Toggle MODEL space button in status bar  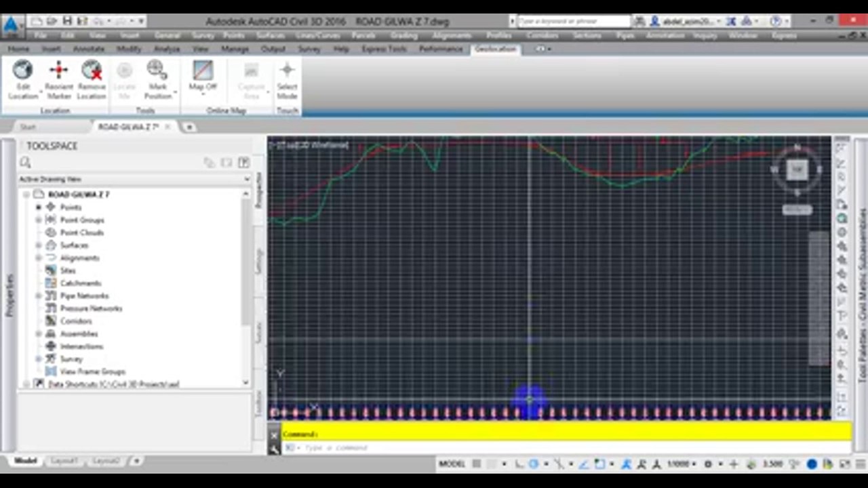click(452, 464)
